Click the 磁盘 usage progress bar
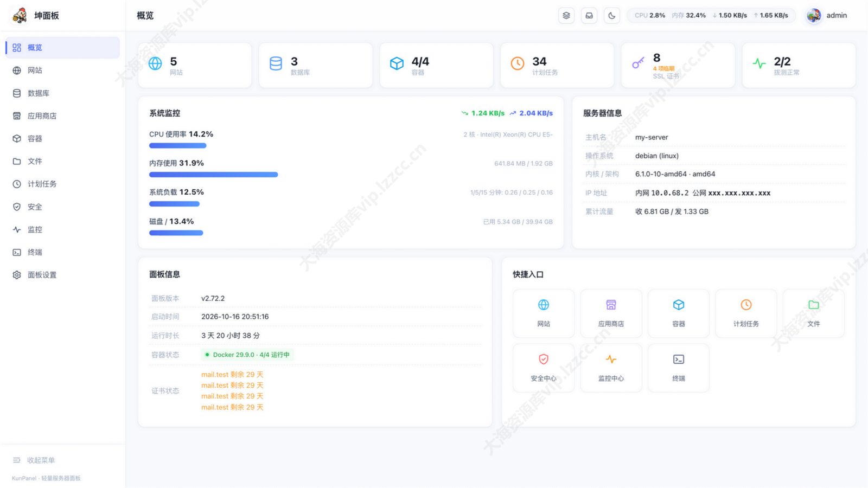Image resolution: width=868 pixels, height=488 pixels. (x=176, y=233)
